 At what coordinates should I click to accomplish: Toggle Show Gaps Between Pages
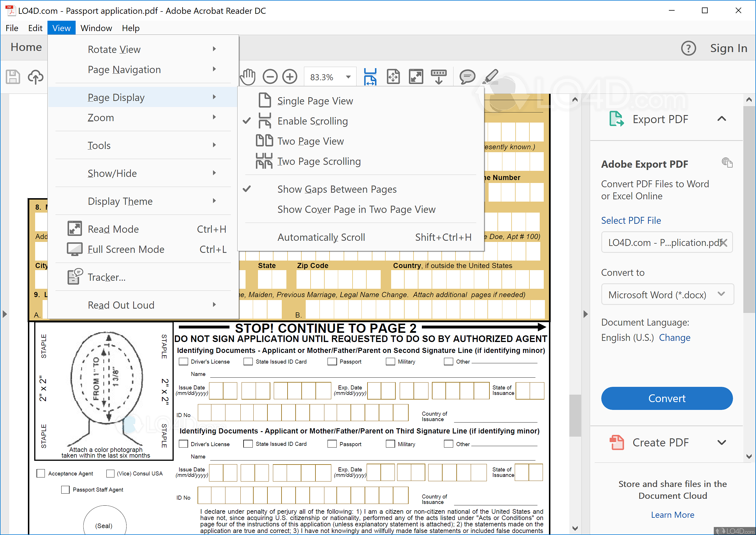(336, 190)
